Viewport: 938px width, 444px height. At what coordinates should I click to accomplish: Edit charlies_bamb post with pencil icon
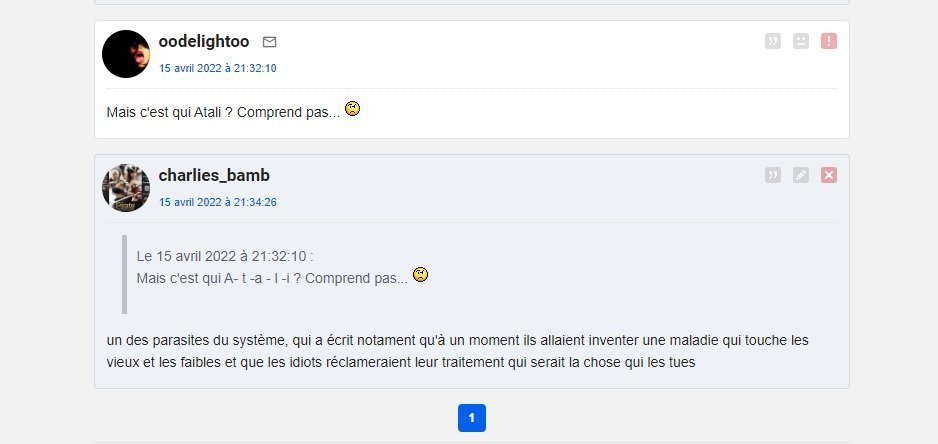pos(801,175)
